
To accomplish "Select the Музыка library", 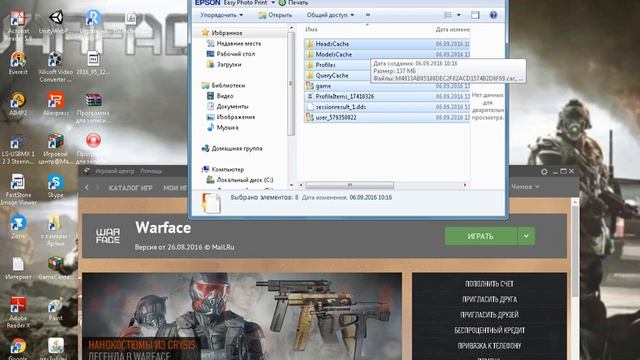I will [x=223, y=127].
